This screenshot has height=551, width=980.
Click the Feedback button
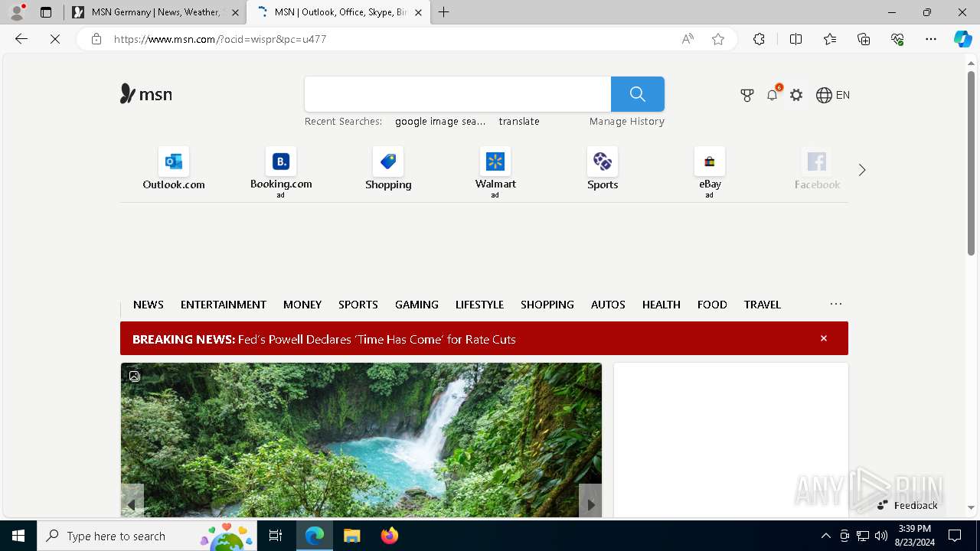908,505
